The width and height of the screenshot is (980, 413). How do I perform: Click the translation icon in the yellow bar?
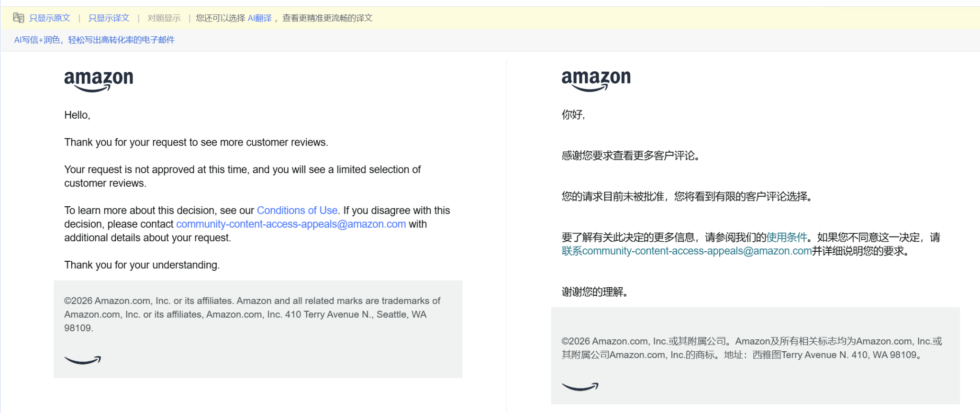point(19,18)
